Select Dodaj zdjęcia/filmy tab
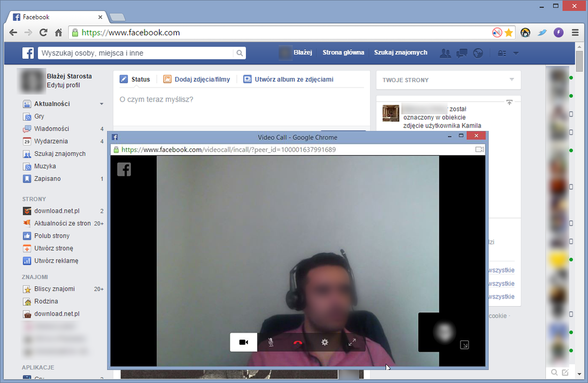The width and height of the screenshot is (588, 383). coord(197,79)
